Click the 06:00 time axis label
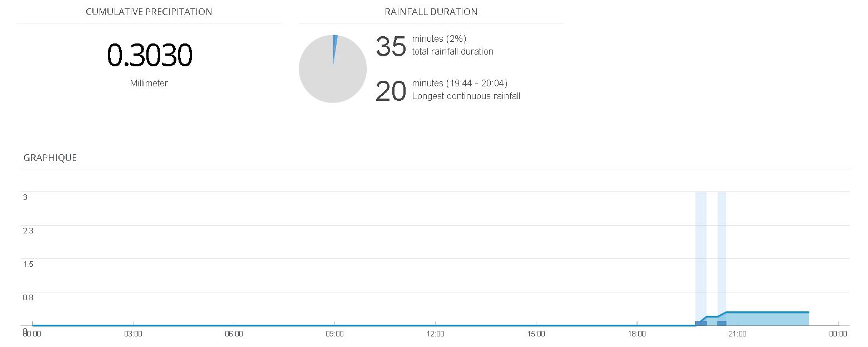Viewport: 868px width, 347px height. (x=234, y=334)
